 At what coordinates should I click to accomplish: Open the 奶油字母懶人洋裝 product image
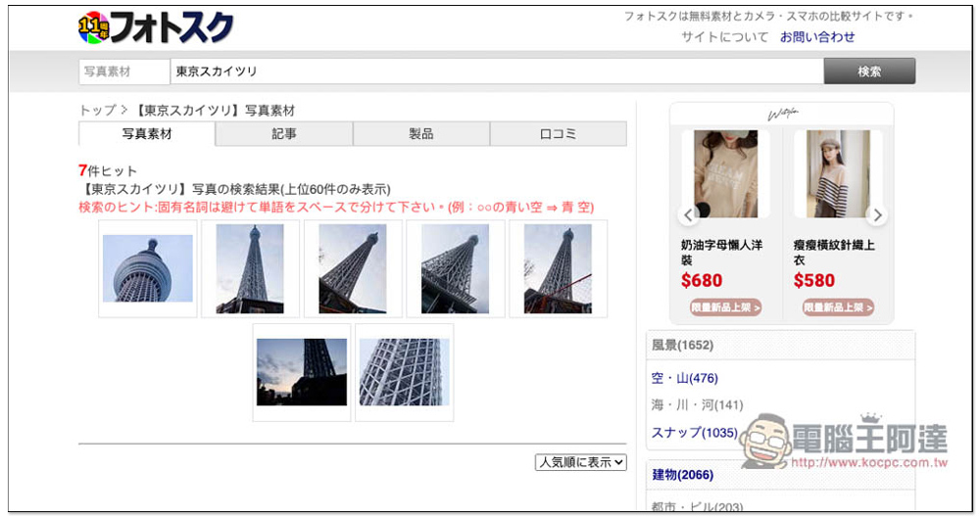tap(725, 173)
